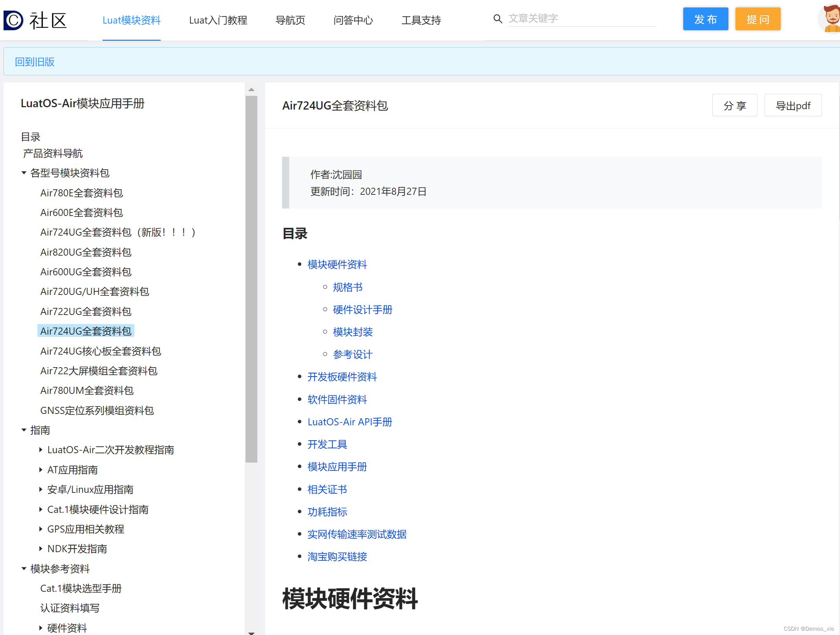
Task: Open Air600UG全套资料包 tree item
Action: tap(86, 272)
